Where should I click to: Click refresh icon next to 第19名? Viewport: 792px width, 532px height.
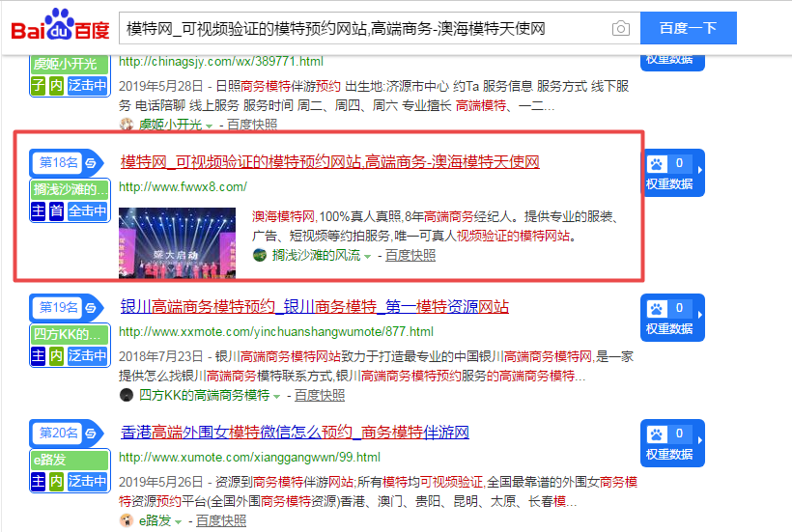click(x=91, y=307)
